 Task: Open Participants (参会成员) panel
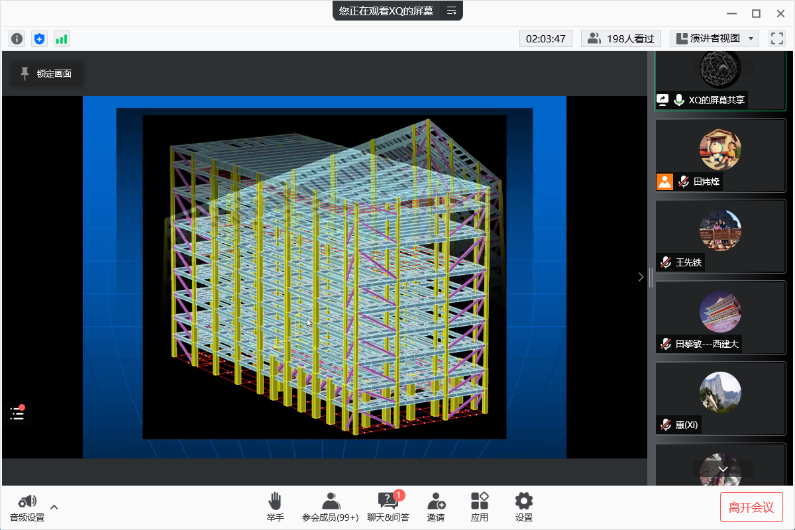[330, 507]
